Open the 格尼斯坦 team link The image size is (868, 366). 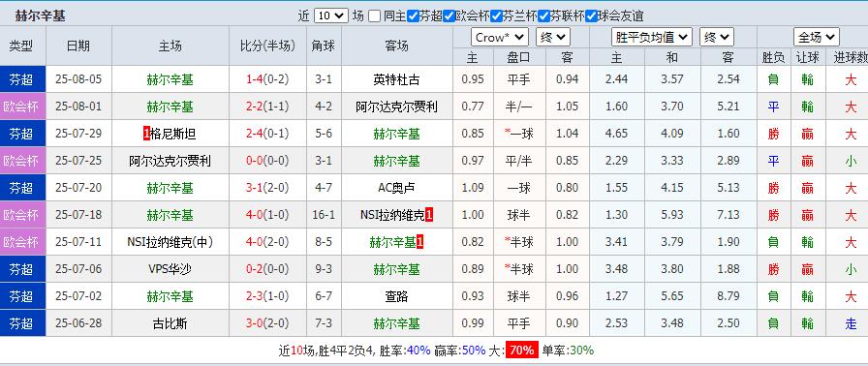click(x=173, y=134)
